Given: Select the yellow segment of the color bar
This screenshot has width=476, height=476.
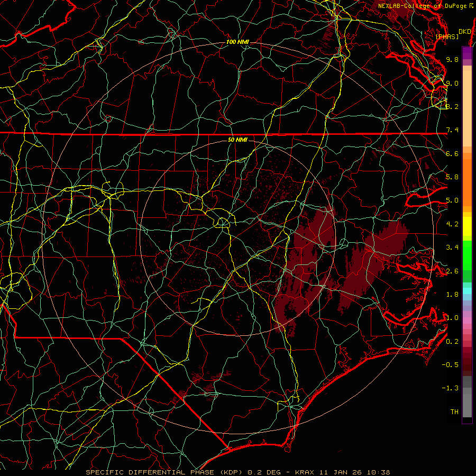Looking at the screenshot, I should pos(467,226).
